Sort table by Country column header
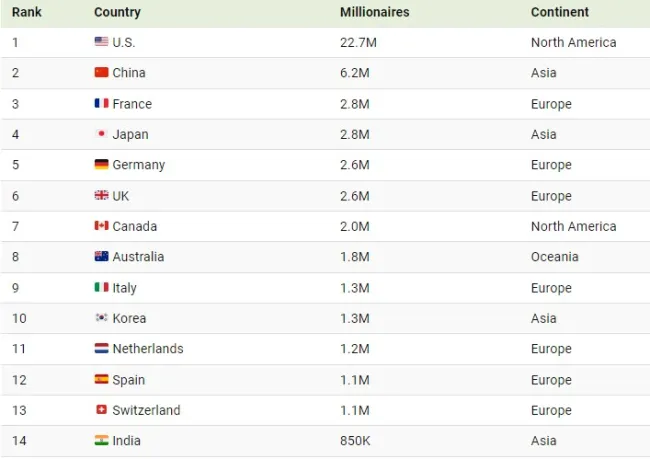The image size is (650, 459). pyautogui.click(x=117, y=12)
